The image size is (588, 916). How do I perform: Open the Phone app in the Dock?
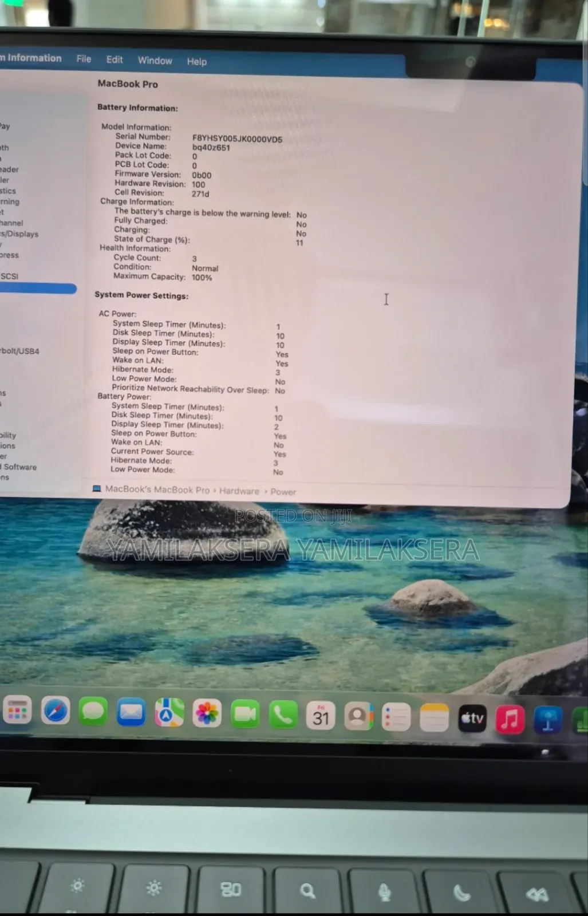(x=283, y=714)
